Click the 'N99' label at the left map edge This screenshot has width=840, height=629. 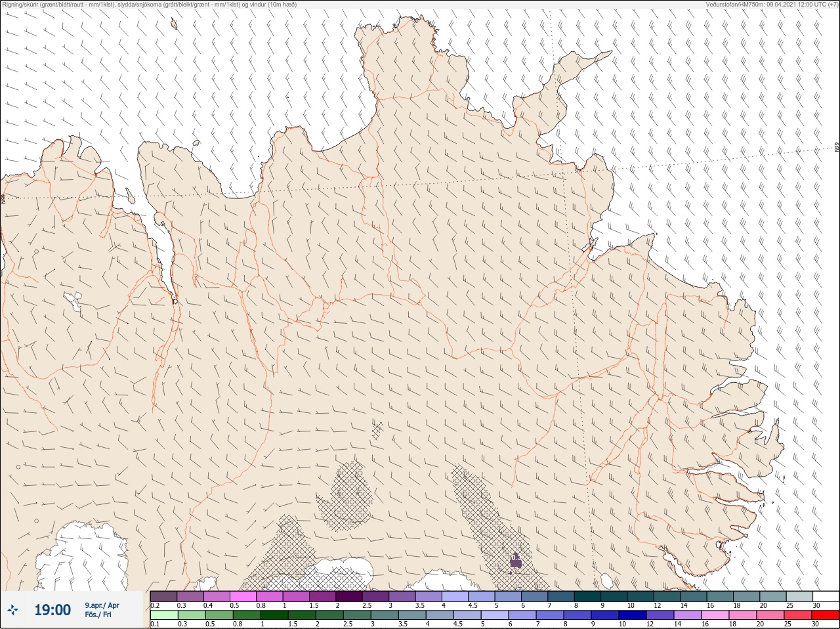pos(3,198)
